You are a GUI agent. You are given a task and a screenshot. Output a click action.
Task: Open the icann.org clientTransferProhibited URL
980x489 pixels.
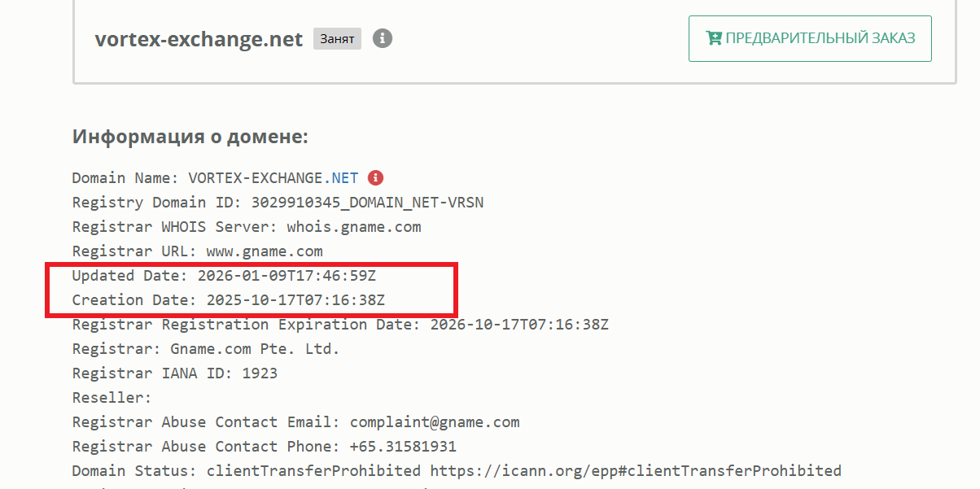click(636, 470)
